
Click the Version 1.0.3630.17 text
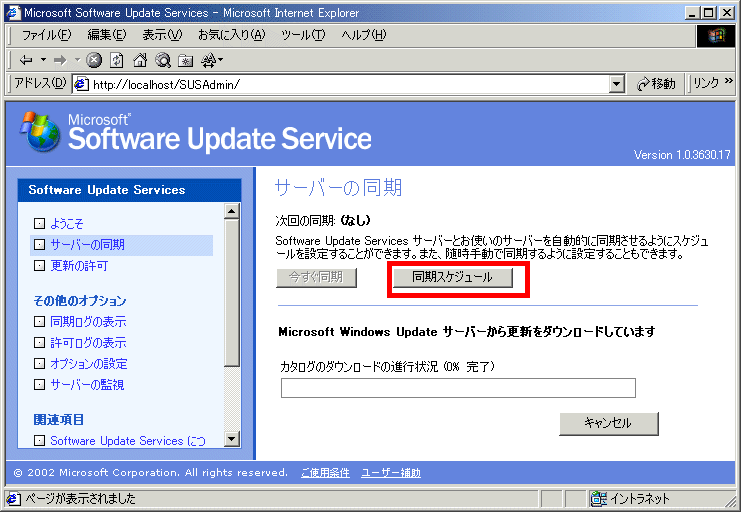tap(681, 155)
